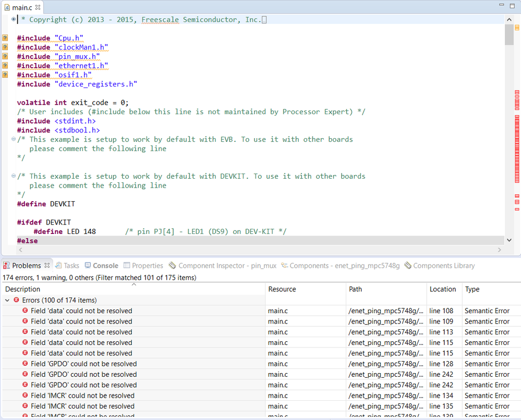Click warning marker beside clockMan1.h include
The image size is (521, 420).
(x=5, y=47)
